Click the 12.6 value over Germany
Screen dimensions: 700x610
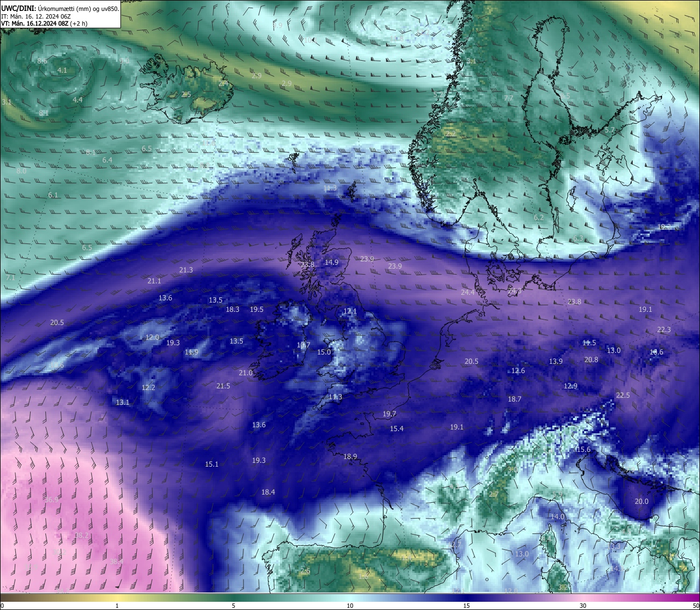click(518, 370)
